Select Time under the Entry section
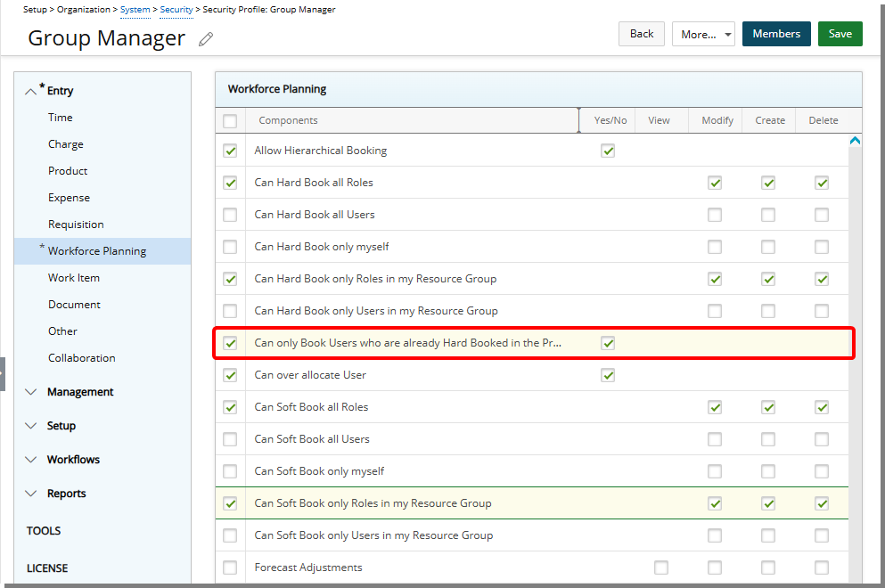The image size is (885, 588). point(60,117)
